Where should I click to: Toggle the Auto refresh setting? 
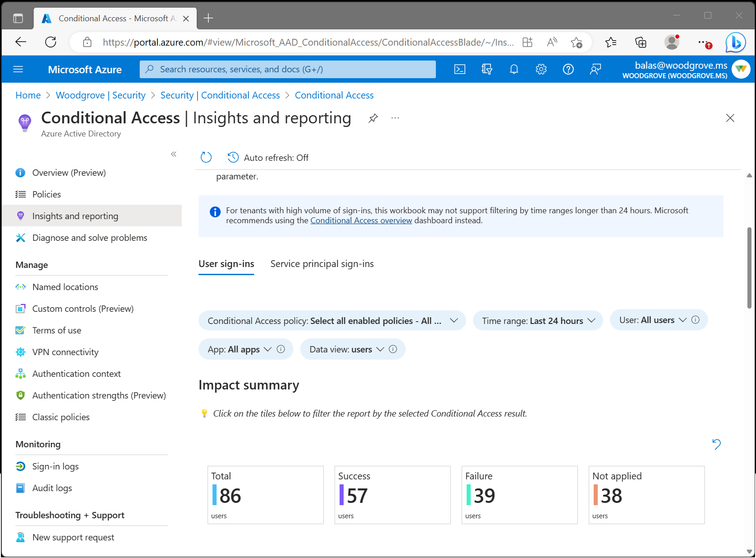268,157
